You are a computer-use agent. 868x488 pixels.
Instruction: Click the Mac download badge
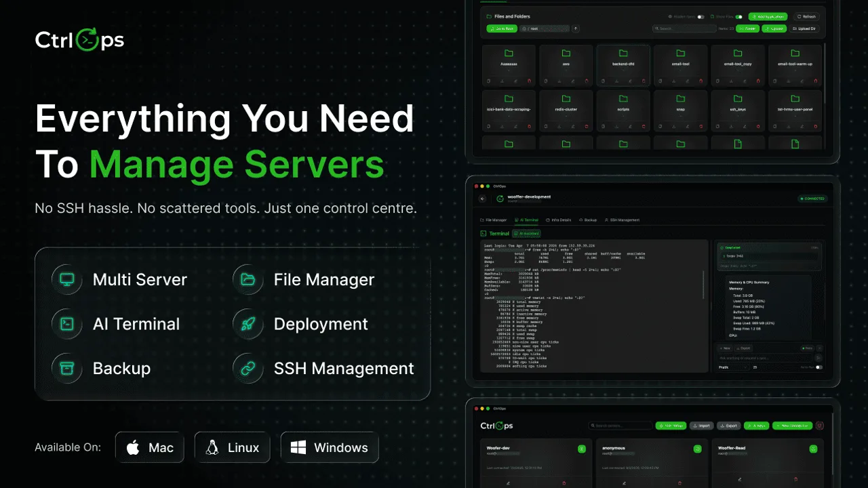(x=150, y=447)
